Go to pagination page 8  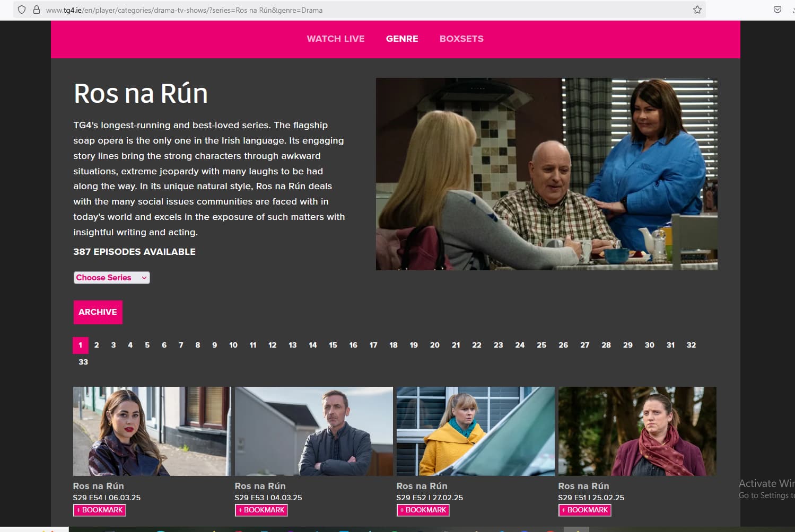point(198,345)
